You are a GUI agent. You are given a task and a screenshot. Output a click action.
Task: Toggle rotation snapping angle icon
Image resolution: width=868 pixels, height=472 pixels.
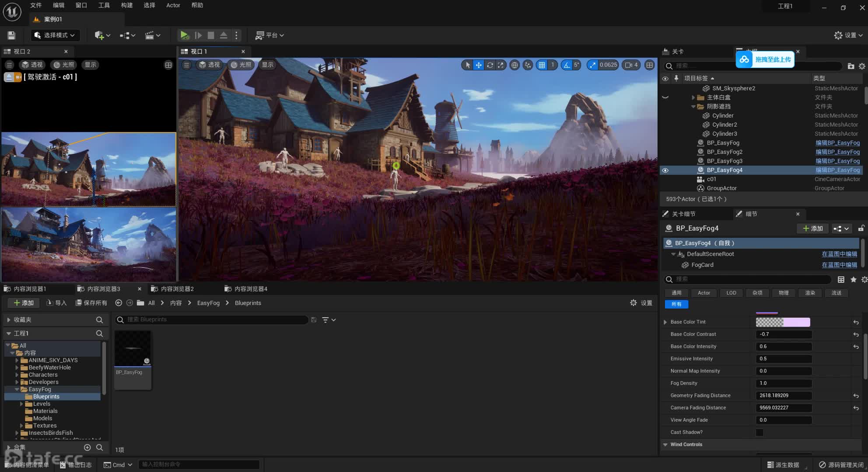(567, 65)
